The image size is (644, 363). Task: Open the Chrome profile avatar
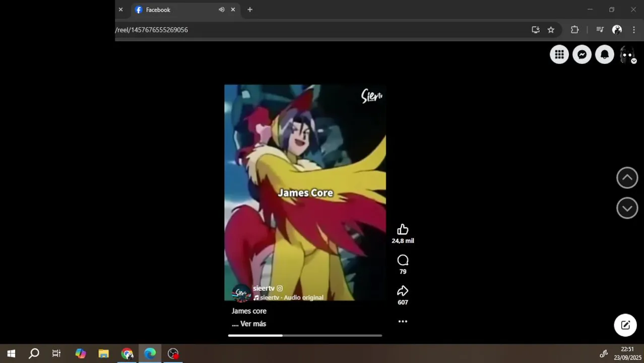617,30
